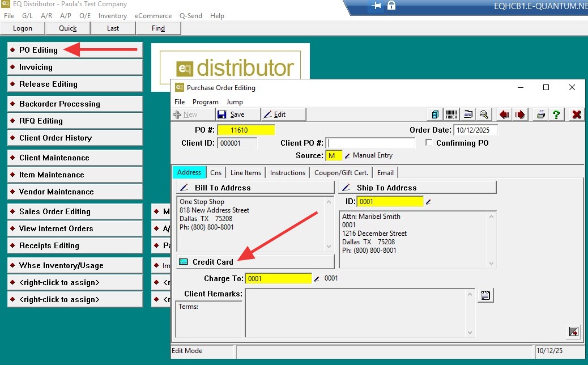Click the Bill To Address edit button

click(255, 188)
